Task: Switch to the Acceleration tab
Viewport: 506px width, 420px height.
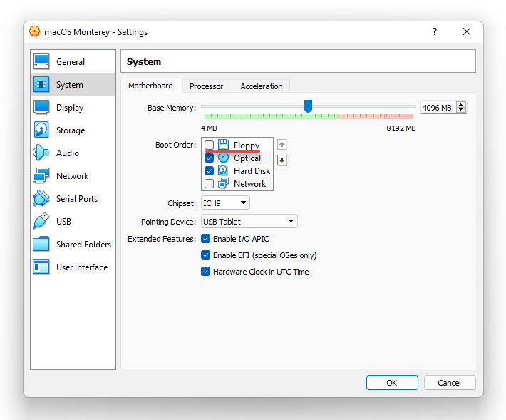Action: coord(262,86)
